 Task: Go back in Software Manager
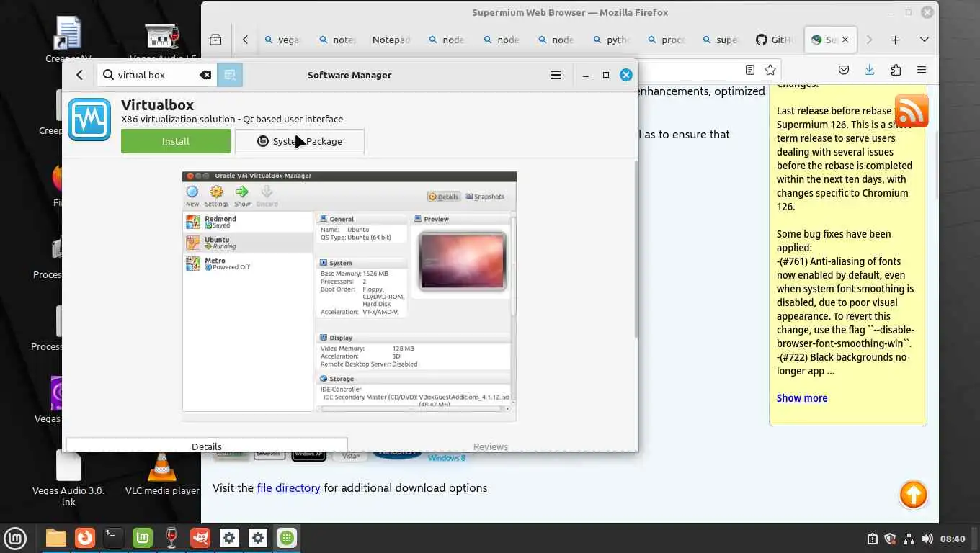(x=79, y=75)
